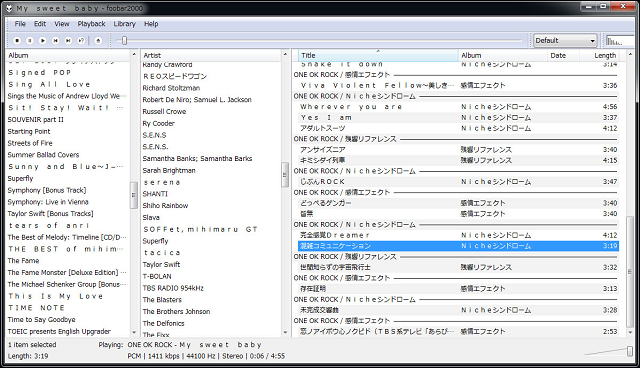
Task: Click the Album list panel header
Action: [68, 55]
